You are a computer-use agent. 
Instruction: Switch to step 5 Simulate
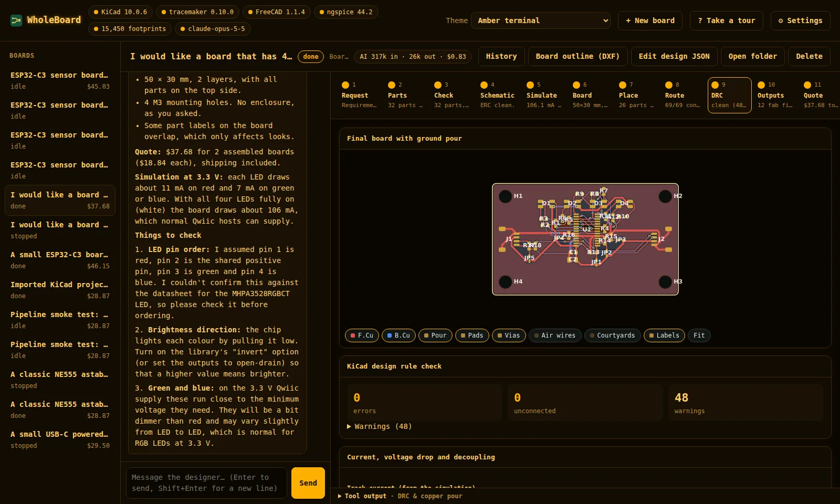click(x=544, y=95)
